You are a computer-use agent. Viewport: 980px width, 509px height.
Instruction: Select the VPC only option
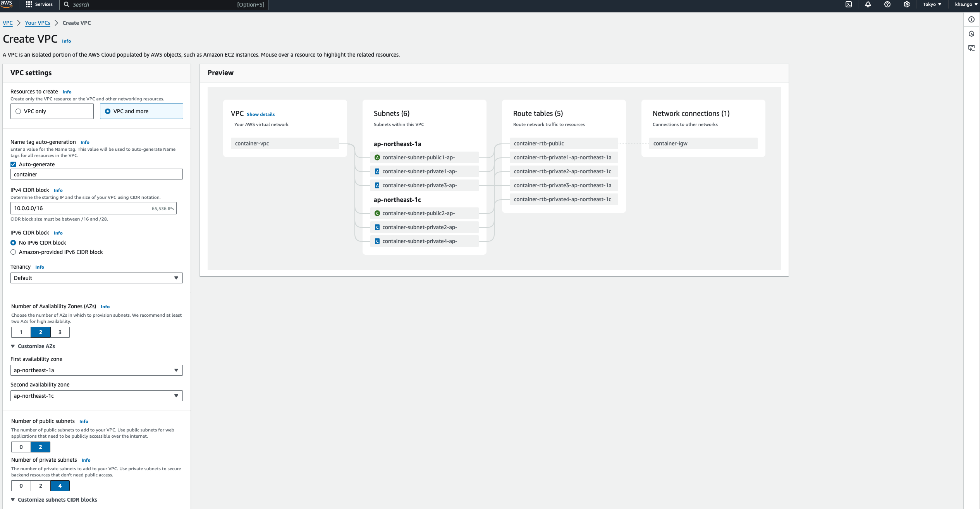[x=52, y=111]
